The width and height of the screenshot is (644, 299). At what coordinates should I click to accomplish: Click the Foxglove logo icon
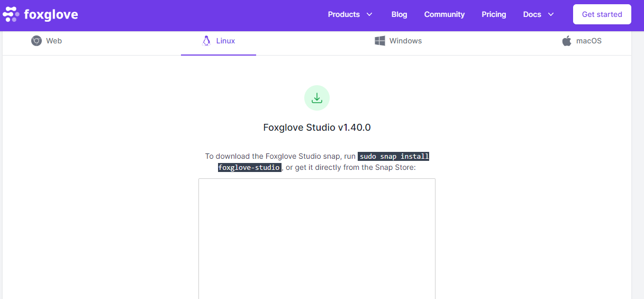(x=11, y=14)
